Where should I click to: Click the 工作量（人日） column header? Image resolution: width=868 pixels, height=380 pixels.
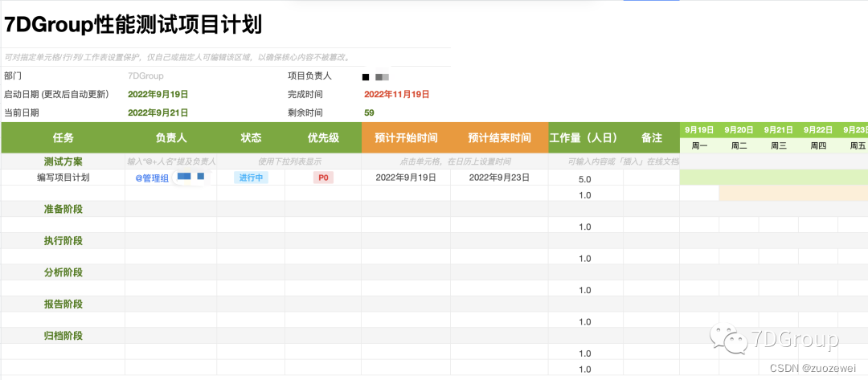coord(586,137)
